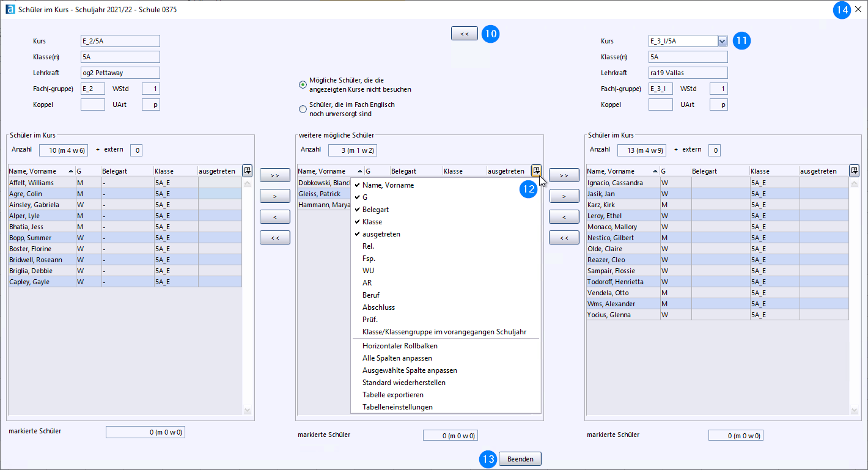Viewport: 868px width, 470px height.
Task: Open the right Kurs dropdown 'E_3_I/5A'
Action: tap(722, 41)
